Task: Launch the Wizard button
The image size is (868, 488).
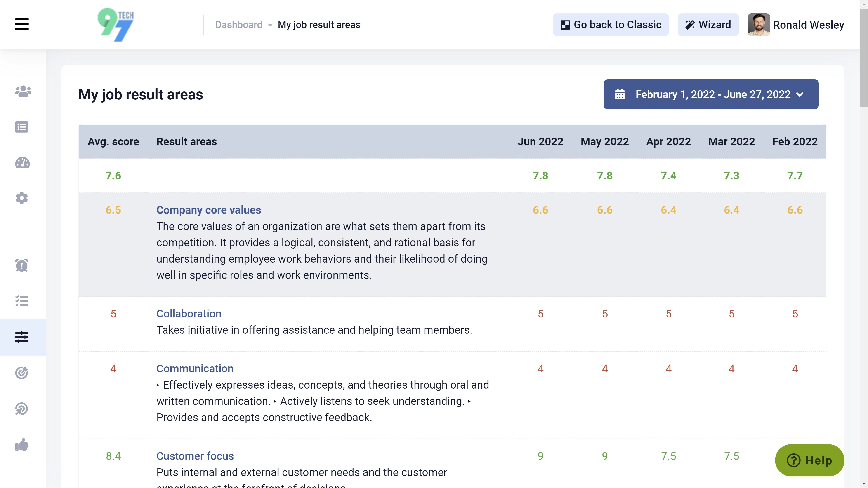Action: 708,25
